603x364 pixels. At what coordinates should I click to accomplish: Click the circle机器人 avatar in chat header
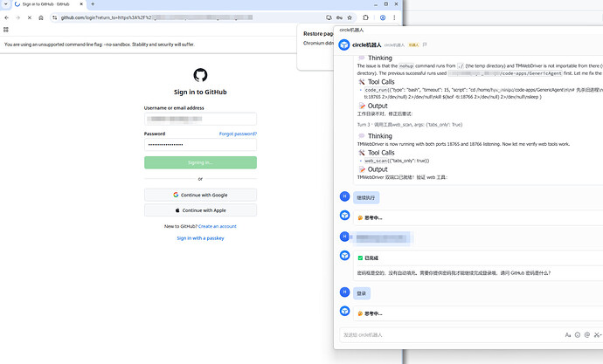343,45
